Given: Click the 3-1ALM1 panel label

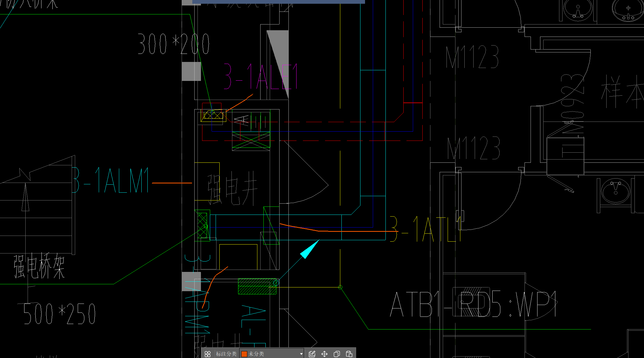Looking at the screenshot, I should (x=111, y=180).
